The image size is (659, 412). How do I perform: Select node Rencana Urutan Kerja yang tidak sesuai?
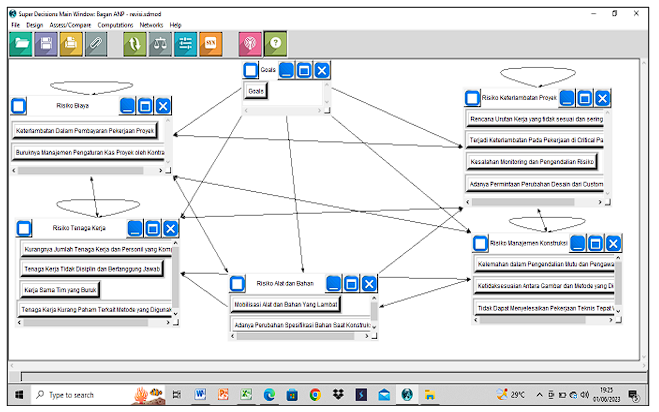535,119
